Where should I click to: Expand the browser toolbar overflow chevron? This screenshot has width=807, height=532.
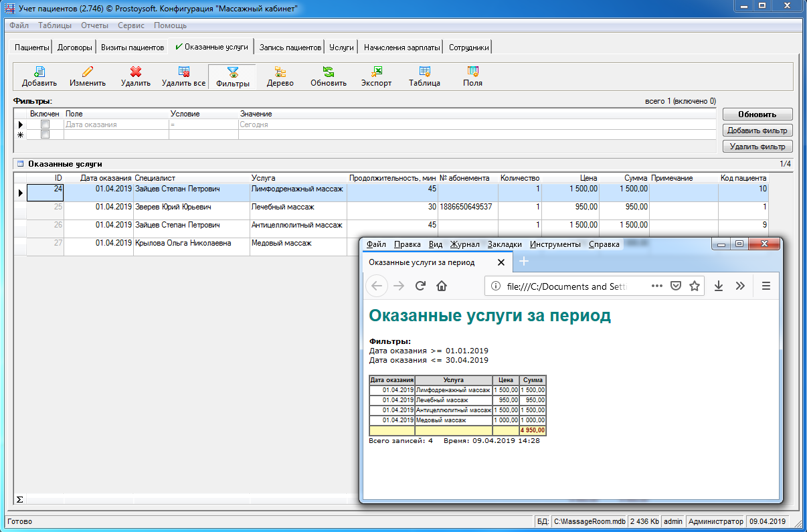tap(739, 286)
